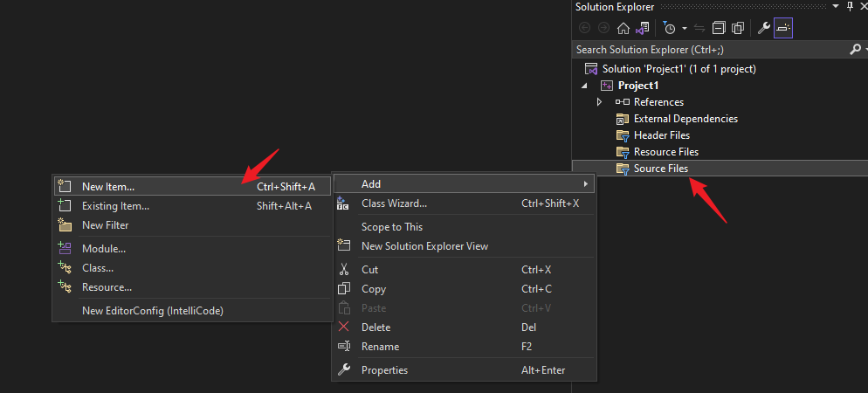Click in the Search Solution Explorer field
Viewport: 868px width, 393px height.
[710, 50]
